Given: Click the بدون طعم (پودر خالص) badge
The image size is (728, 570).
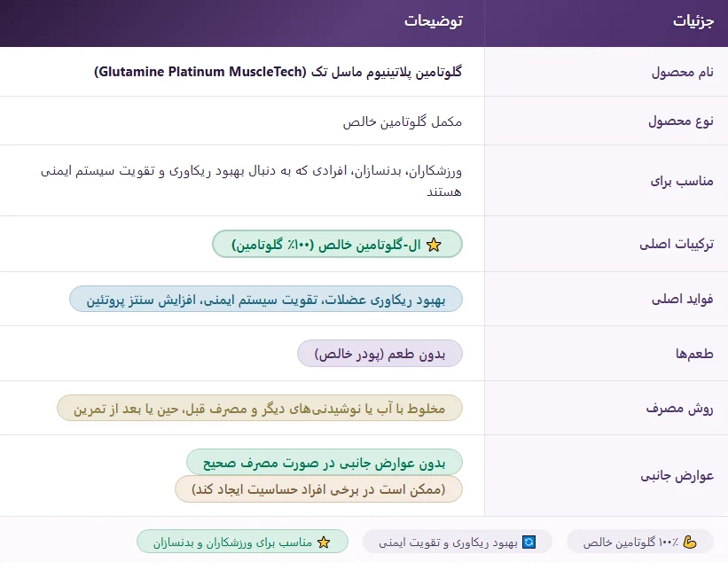Looking at the screenshot, I should click(380, 354).
